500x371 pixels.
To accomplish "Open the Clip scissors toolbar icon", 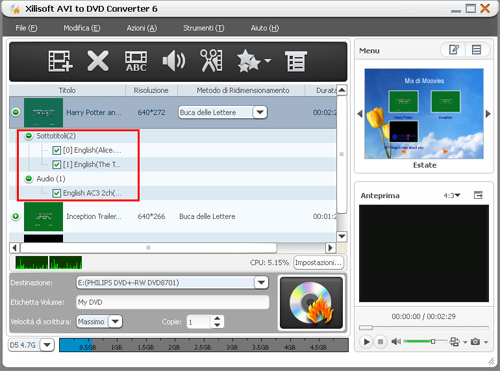I will coord(211,61).
